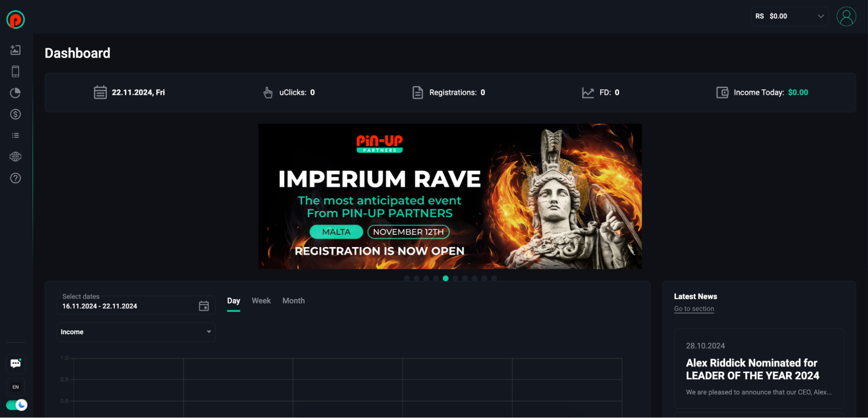
Task: Open the EN language selector
Action: [16, 387]
